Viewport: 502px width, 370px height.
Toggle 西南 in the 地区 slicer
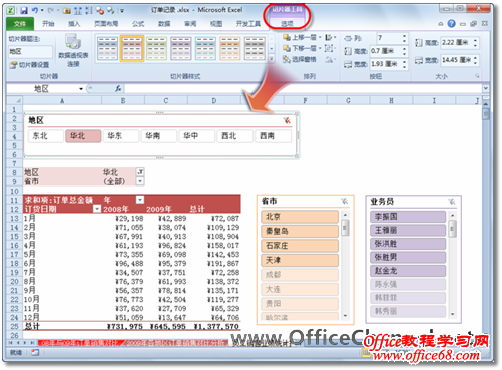273,136
